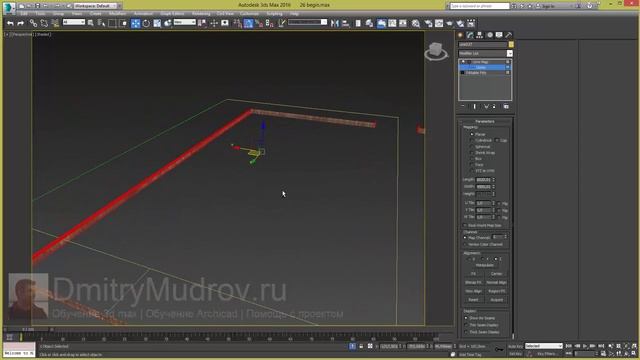Select the Planar mapping radio button
Screen dimensions: 640x360
click(x=472, y=134)
